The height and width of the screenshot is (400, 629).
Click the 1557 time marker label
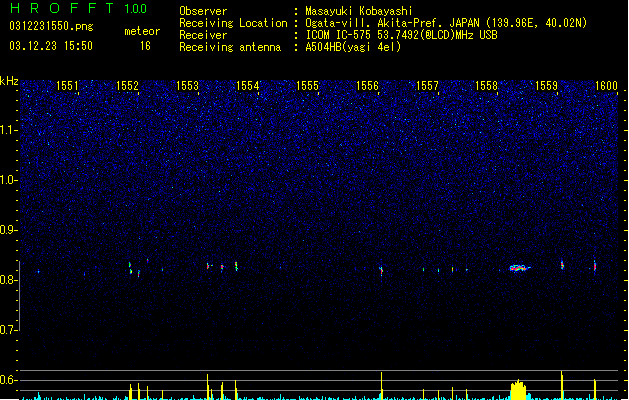(427, 86)
